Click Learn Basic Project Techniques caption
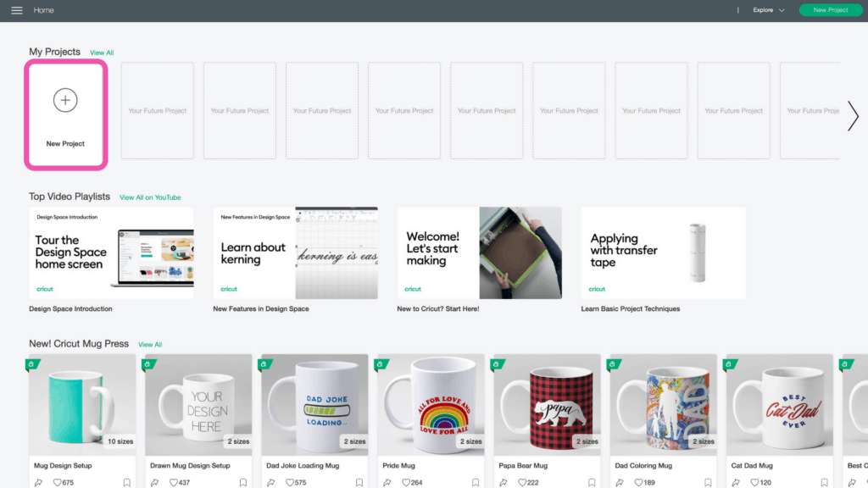This screenshot has height=488, width=868. 631,308
